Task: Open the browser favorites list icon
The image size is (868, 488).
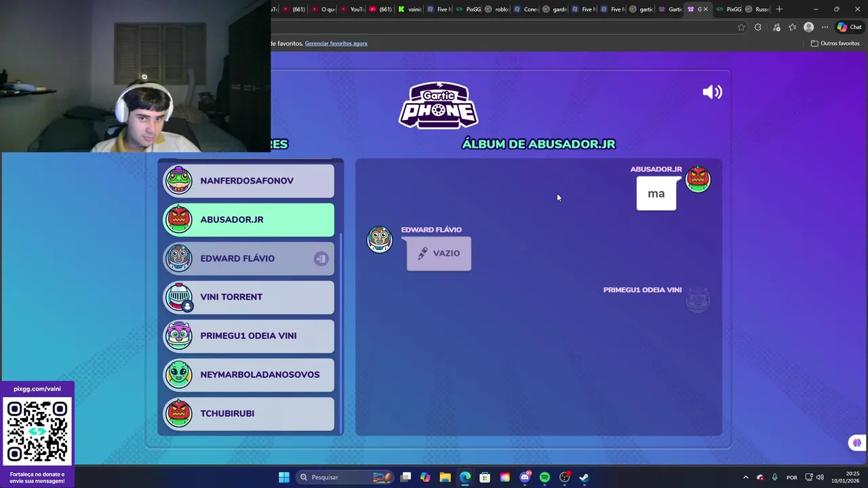Action: click(792, 27)
